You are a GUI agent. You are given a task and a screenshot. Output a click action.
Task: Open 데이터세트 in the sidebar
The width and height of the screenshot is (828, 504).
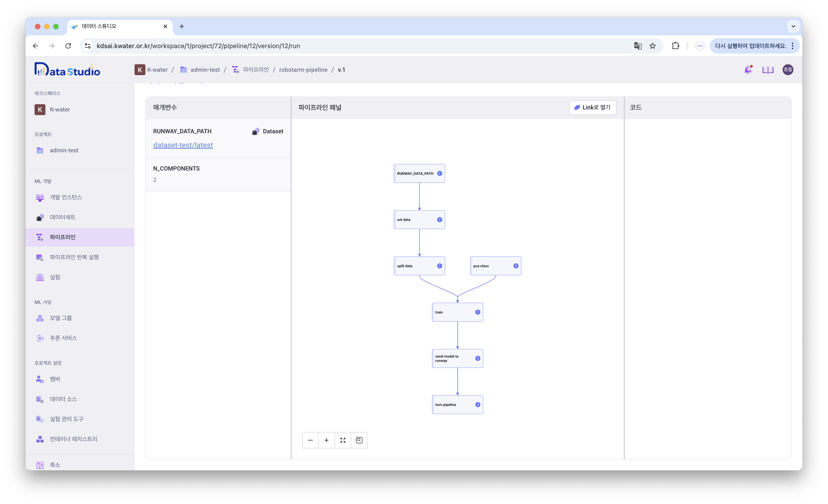(62, 217)
